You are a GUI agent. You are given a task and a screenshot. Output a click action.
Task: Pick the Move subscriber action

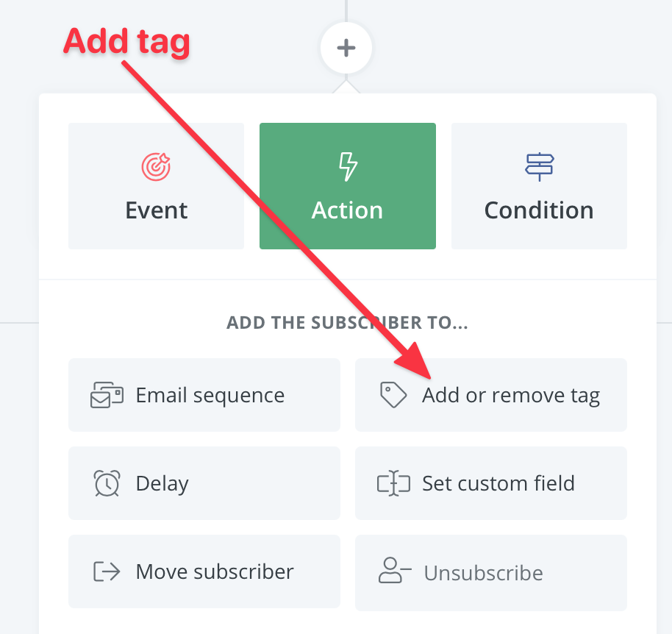[204, 571]
